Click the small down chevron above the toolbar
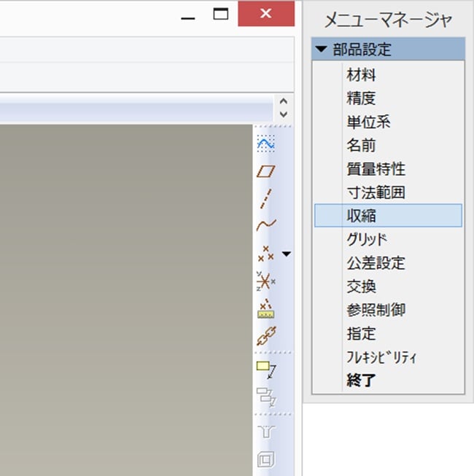 pos(284,114)
